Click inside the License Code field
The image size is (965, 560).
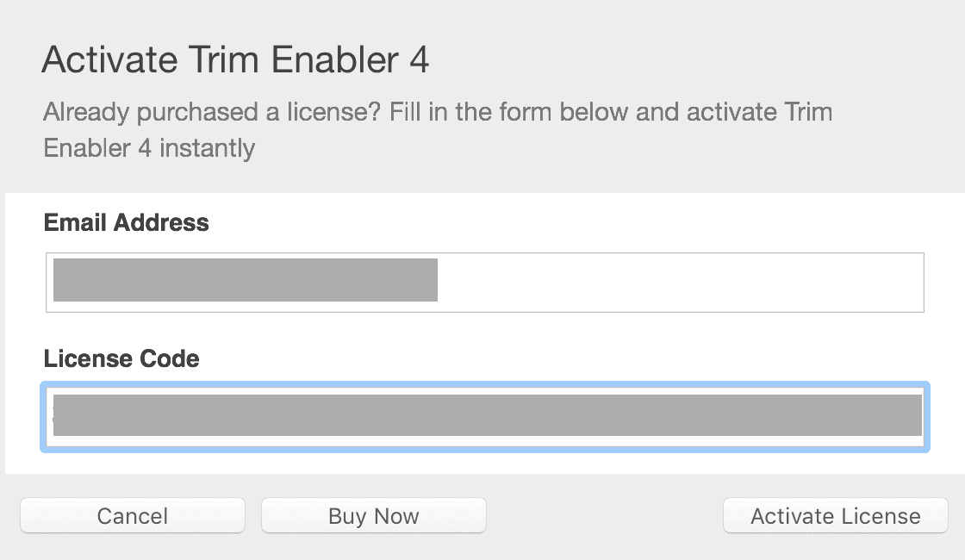(x=484, y=417)
